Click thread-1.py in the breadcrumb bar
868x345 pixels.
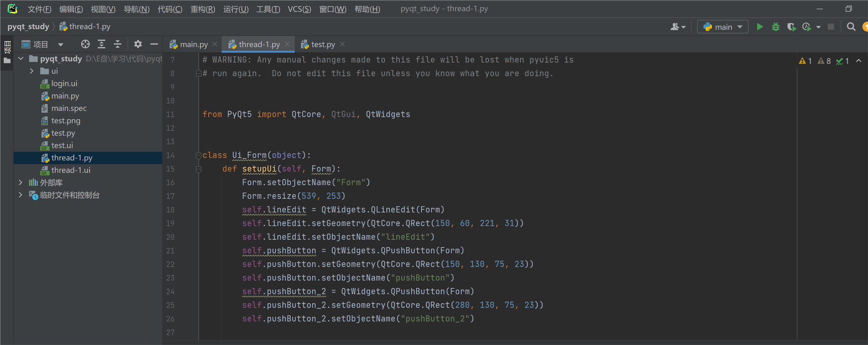(x=85, y=27)
